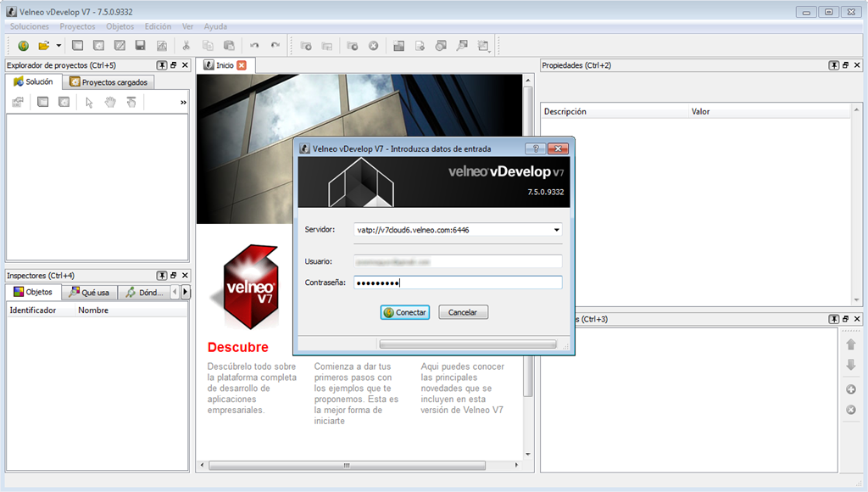This screenshot has height=492, width=868.
Task: Click the edit pencil window toolbar icon
Action: (120, 46)
